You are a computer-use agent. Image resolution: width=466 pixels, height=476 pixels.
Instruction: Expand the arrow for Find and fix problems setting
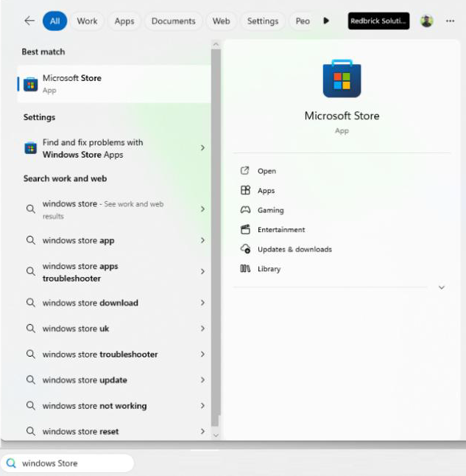click(x=202, y=148)
